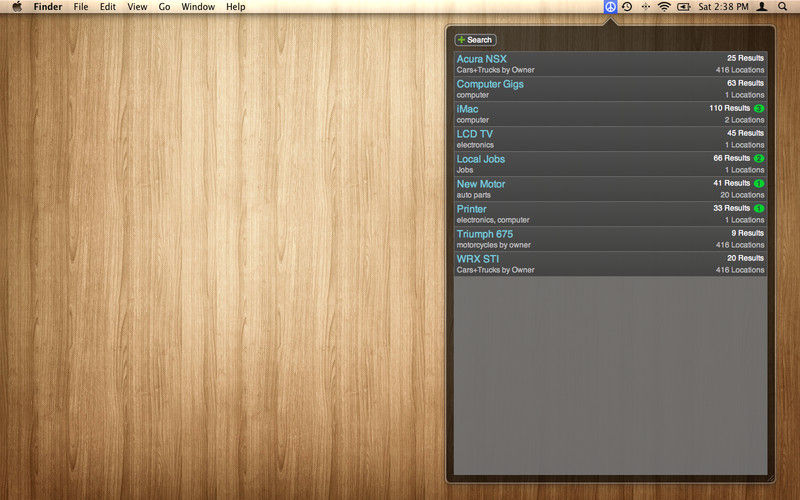Screen dimensions: 800x500
Task: Open Time Machine menu bar icon
Action: coord(627,7)
